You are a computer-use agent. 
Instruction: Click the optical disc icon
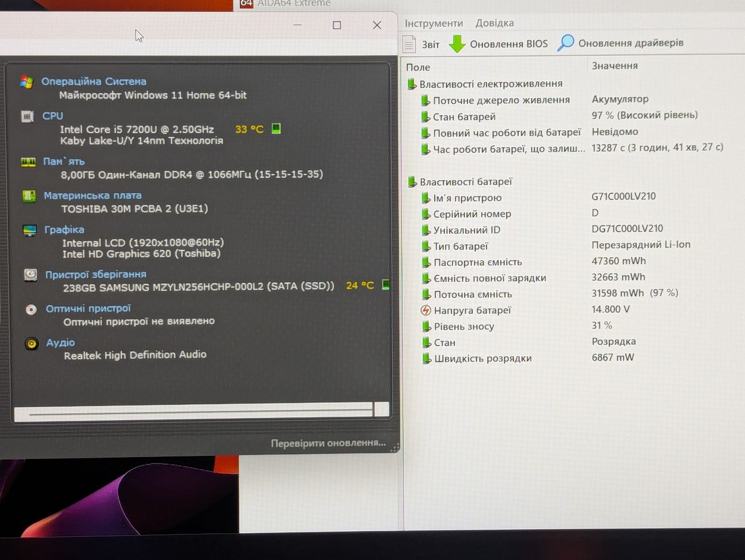pyautogui.click(x=31, y=309)
